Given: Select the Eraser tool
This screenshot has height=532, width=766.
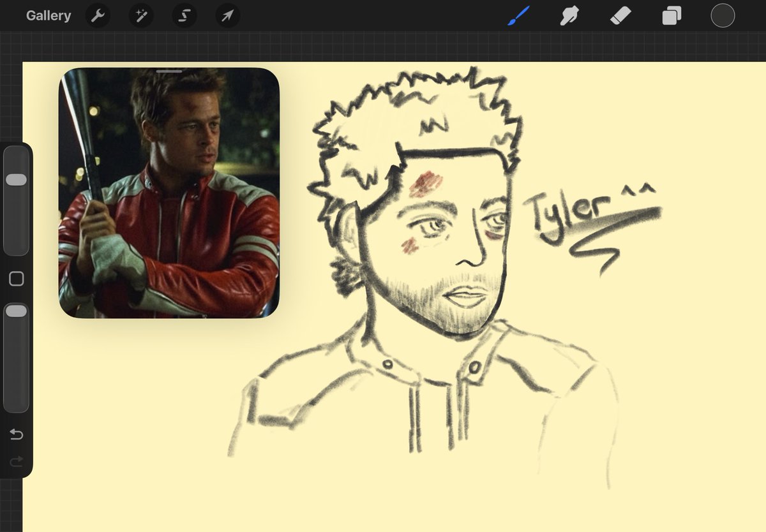Looking at the screenshot, I should click(x=620, y=16).
